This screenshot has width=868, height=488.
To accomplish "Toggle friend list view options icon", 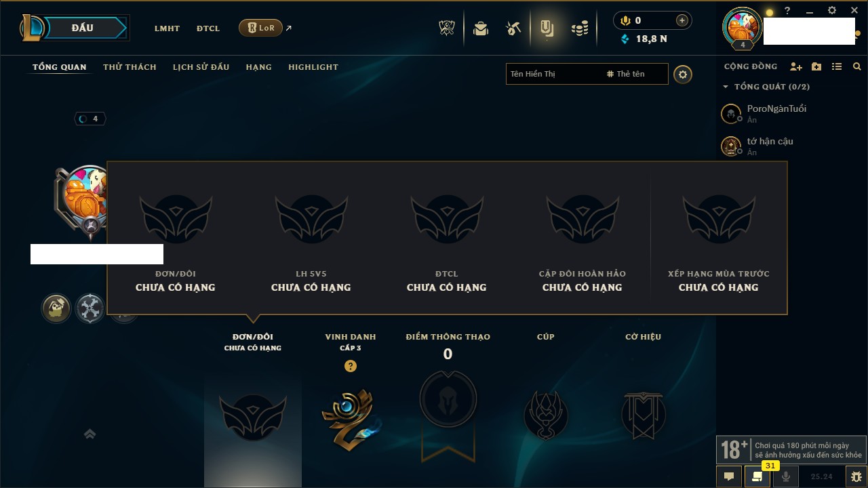I will 837,66.
